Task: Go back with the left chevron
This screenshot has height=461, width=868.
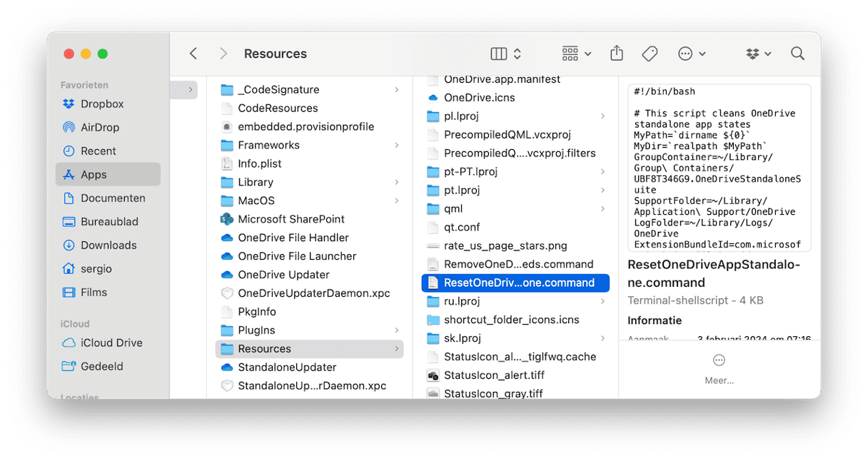Action: click(193, 54)
